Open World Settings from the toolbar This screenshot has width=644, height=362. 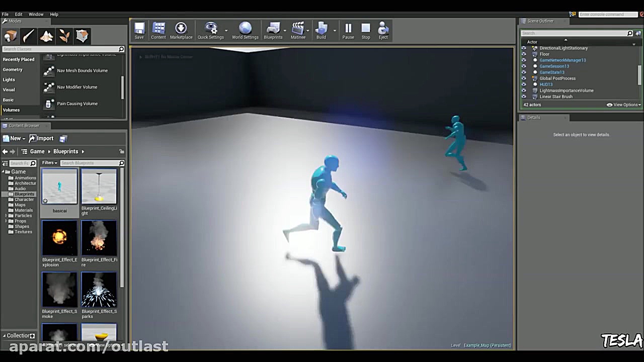point(245,29)
